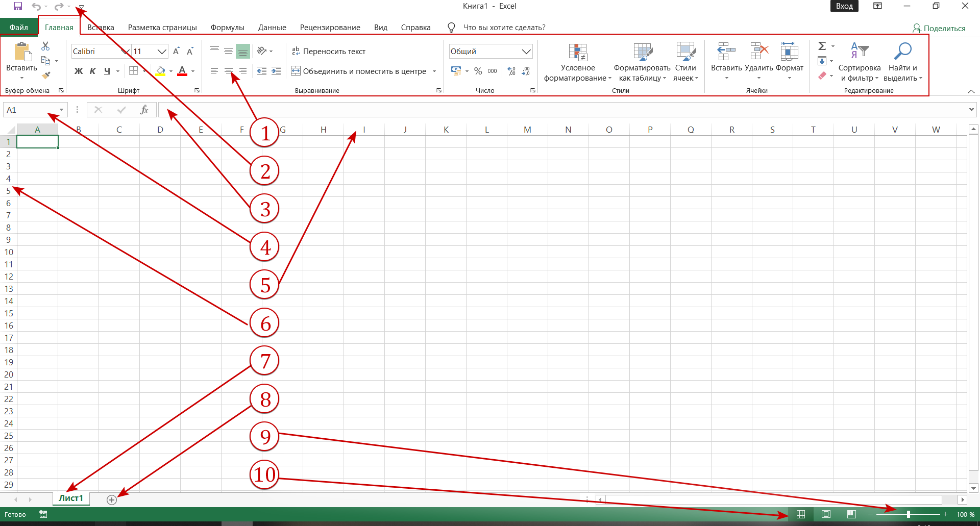Click Форматировать как таблицу
Viewport: 980px width, 526px height.
pos(643,62)
